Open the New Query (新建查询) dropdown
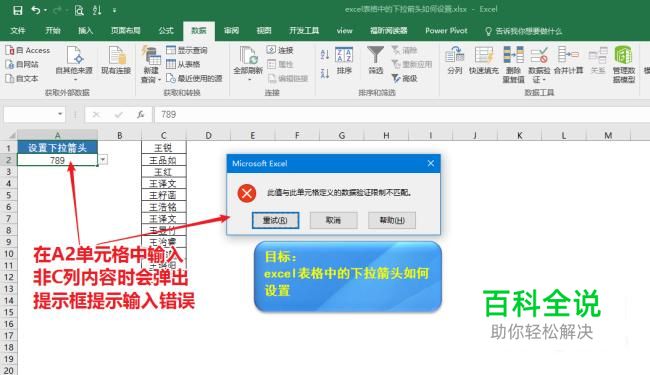The height and width of the screenshot is (375, 650). pos(150,64)
